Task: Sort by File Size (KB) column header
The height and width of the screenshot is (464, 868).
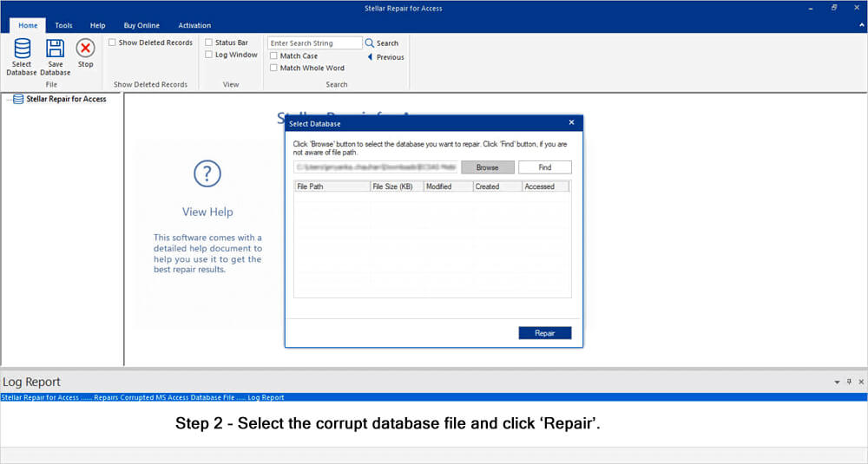Action: pyautogui.click(x=397, y=186)
